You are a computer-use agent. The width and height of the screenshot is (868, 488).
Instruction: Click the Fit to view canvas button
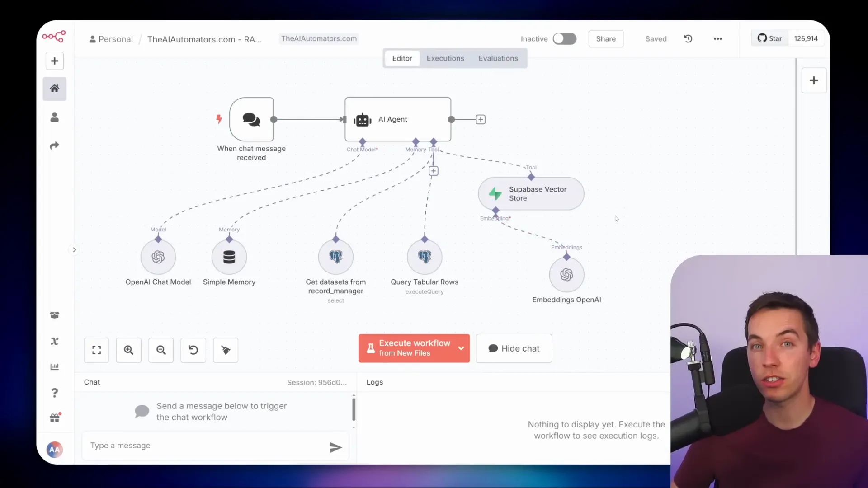(x=96, y=350)
